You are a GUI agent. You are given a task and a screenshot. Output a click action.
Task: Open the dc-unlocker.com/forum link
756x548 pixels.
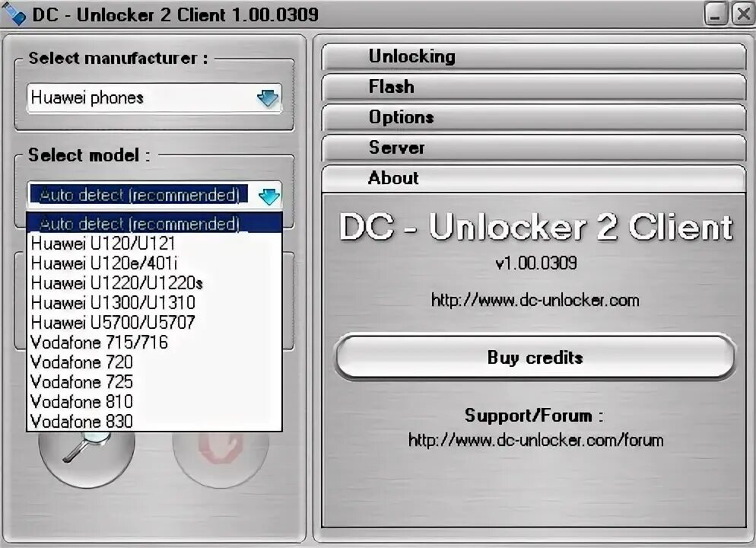pyautogui.click(x=535, y=440)
